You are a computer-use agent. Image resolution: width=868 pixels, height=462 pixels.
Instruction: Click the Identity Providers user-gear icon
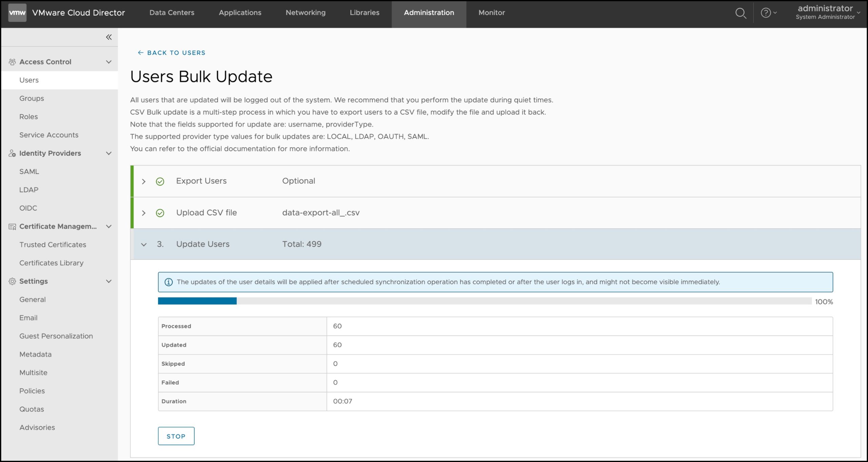pyautogui.click(x=12, y=153)
